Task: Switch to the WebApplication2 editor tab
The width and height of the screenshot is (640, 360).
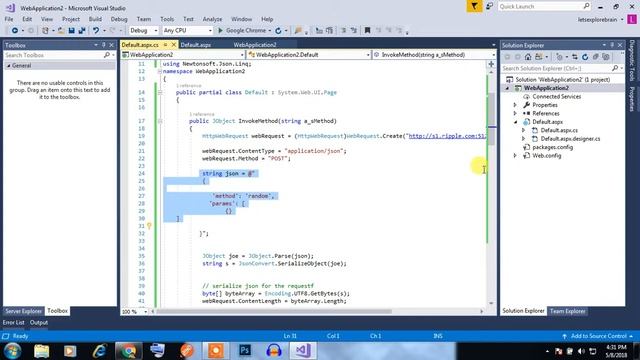Action: 255,45
